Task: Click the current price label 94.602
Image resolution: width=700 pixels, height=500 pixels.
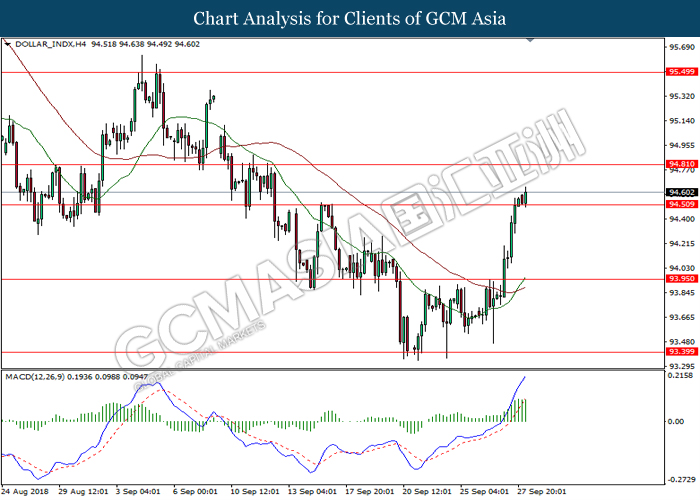Action: (x=681, y=192)
